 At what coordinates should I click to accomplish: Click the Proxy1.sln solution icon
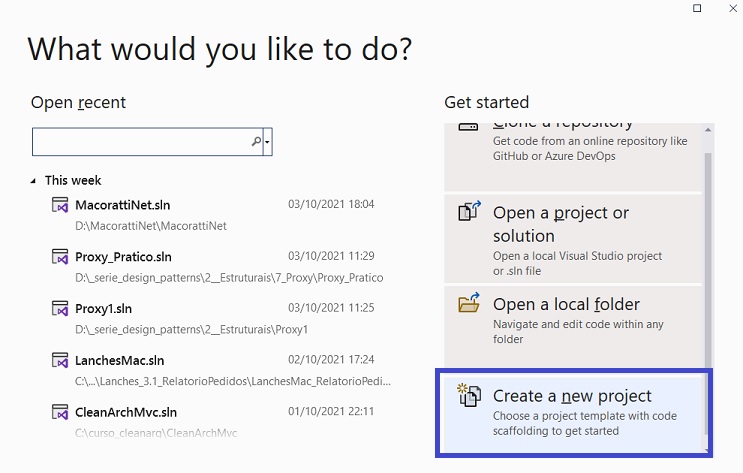(x=60, y=309)
